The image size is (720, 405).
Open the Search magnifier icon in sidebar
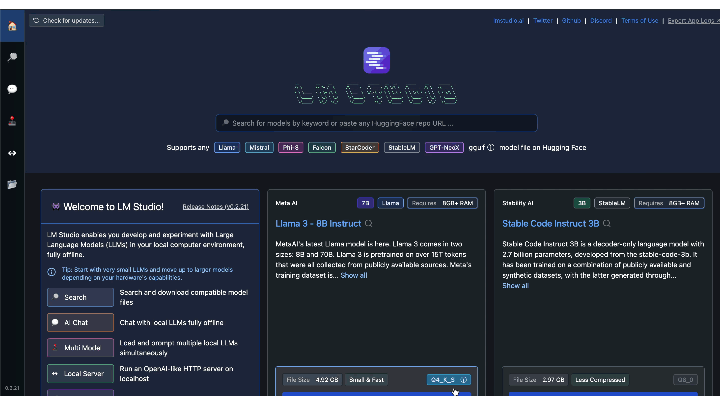point(12,57)
